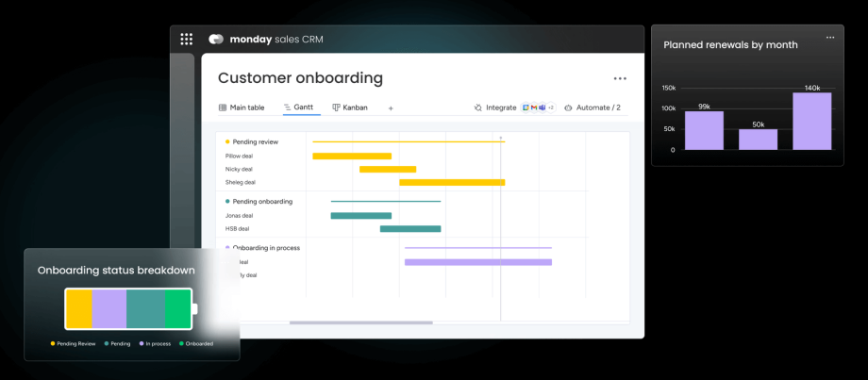Collapse the Pending review group

pyautogui.click(x=227, y=141)
